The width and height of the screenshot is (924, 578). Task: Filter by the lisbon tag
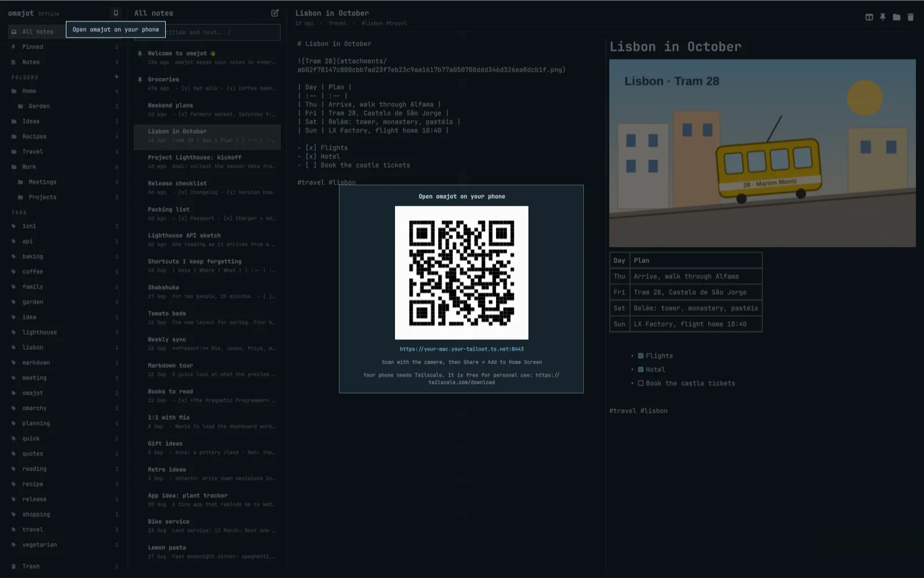tap(65, 347)
